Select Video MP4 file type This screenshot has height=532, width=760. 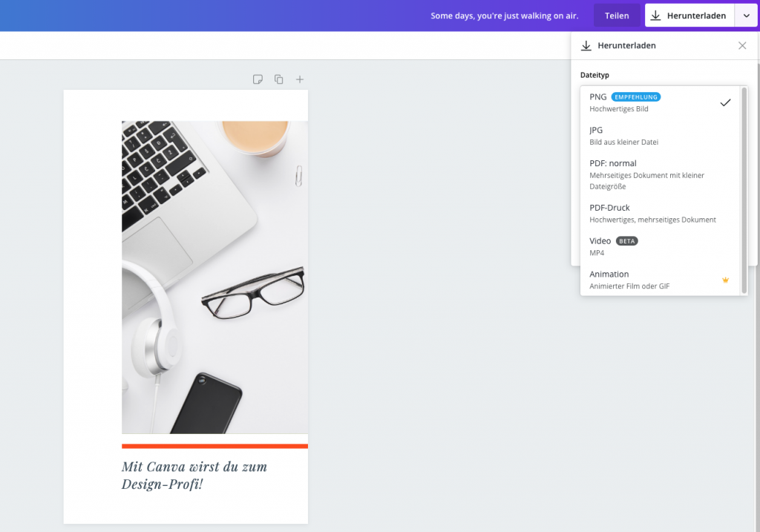pos(661,246)
